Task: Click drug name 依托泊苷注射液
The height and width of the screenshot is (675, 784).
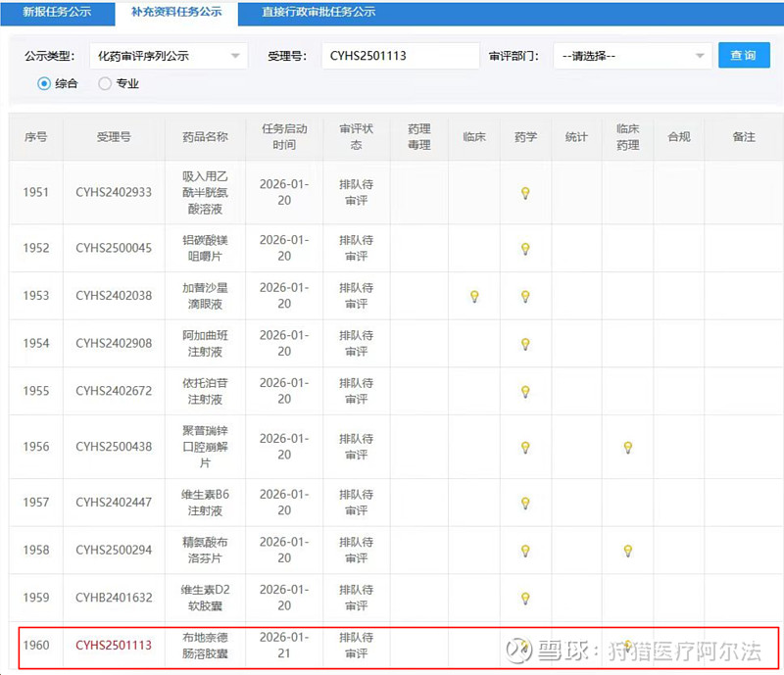Action: [x=205, y=391]
